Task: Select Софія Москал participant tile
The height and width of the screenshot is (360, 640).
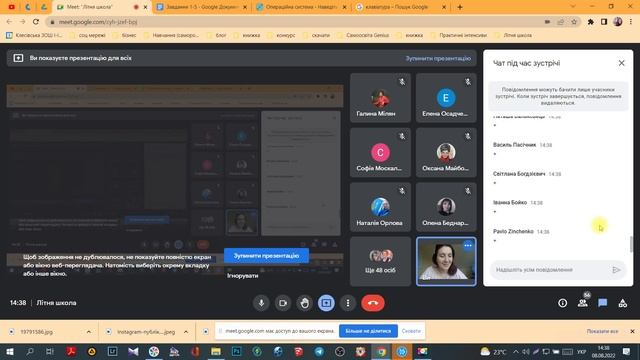Action: pyautogui.click(x=380, y=153)
